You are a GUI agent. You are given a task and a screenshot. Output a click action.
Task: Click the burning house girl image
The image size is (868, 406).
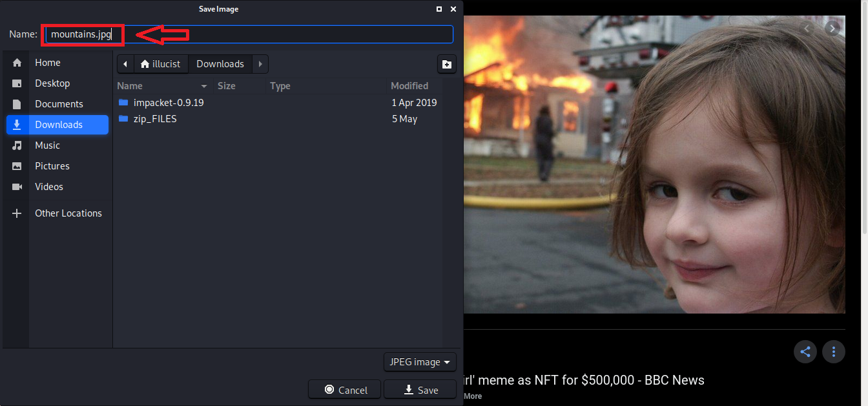click(654, 165)
